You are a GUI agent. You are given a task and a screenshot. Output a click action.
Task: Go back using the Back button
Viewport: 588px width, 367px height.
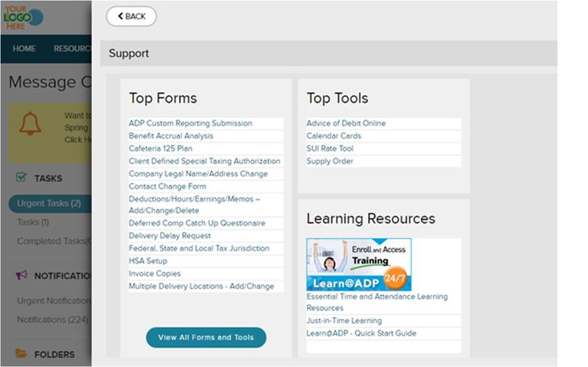click(x=131, y=16)
